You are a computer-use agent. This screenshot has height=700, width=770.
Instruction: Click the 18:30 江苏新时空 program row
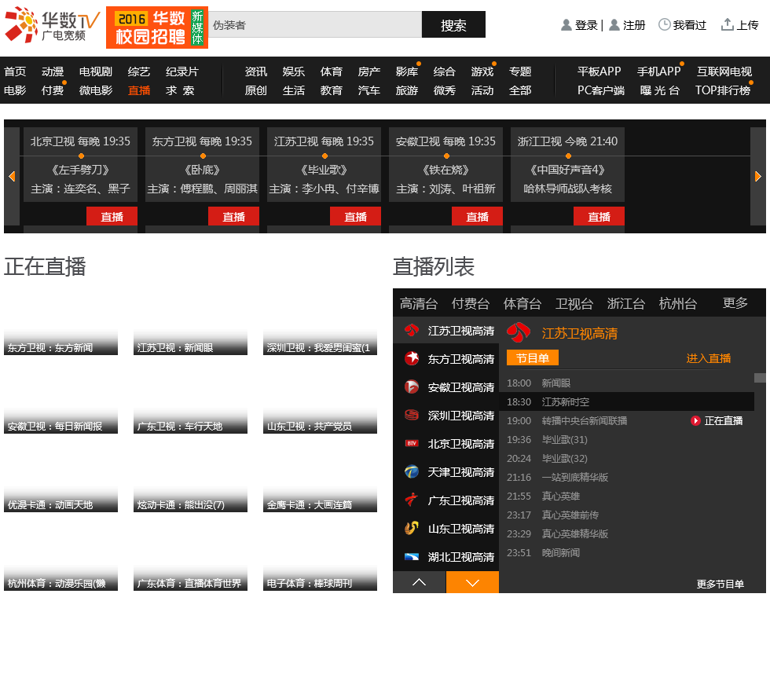(x=627, y=401)
